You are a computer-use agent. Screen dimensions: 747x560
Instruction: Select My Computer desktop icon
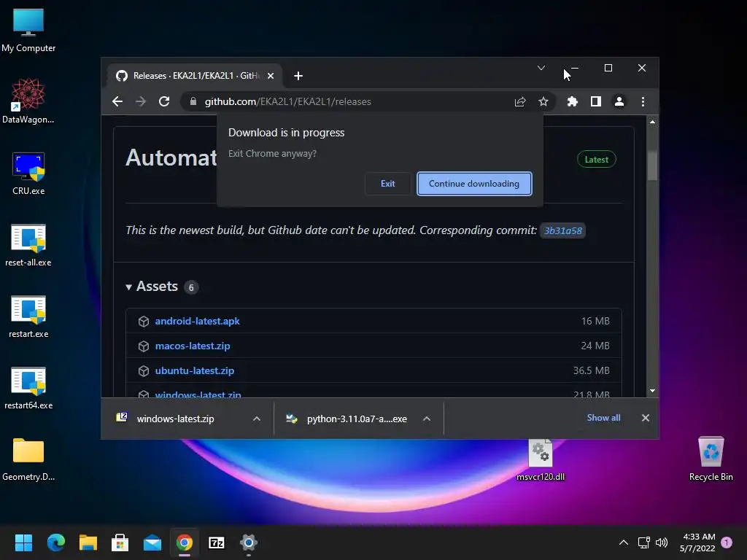[28, 30]
